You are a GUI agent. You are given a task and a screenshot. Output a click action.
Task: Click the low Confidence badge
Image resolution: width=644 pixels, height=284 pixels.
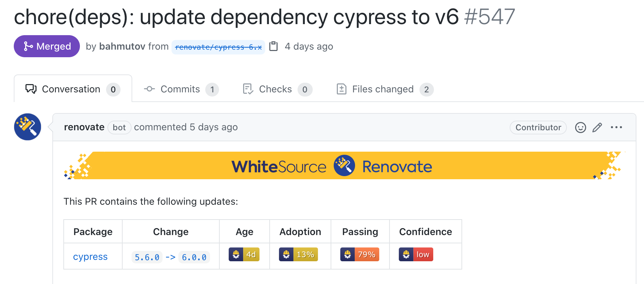point(416,254)
